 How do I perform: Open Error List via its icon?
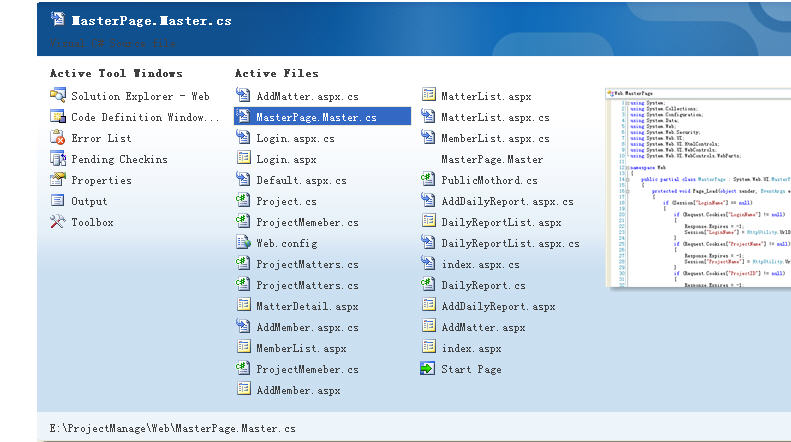(58, 137)
